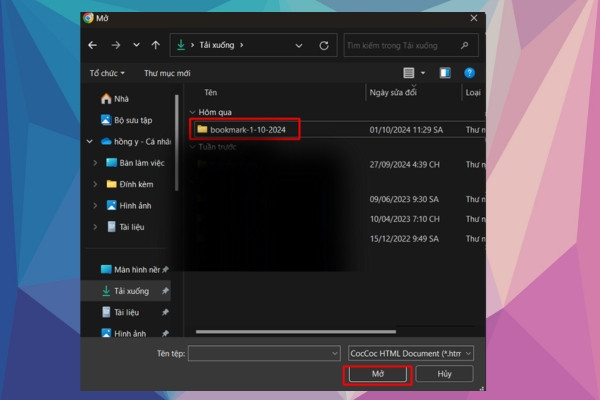Open help with the blue question icon
The image size is (600, 400).
470,73
